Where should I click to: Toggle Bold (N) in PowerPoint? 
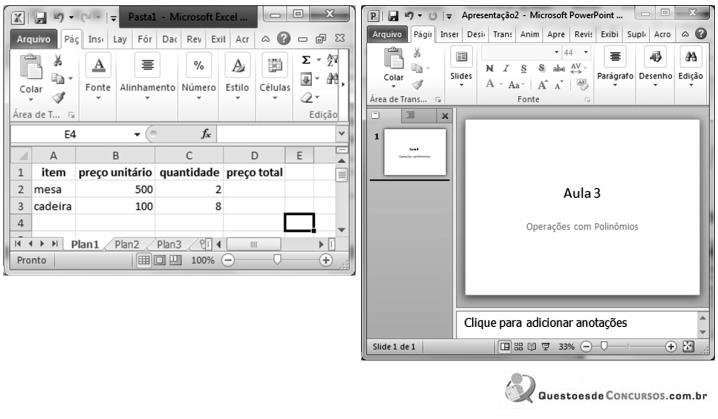point(490,69)
